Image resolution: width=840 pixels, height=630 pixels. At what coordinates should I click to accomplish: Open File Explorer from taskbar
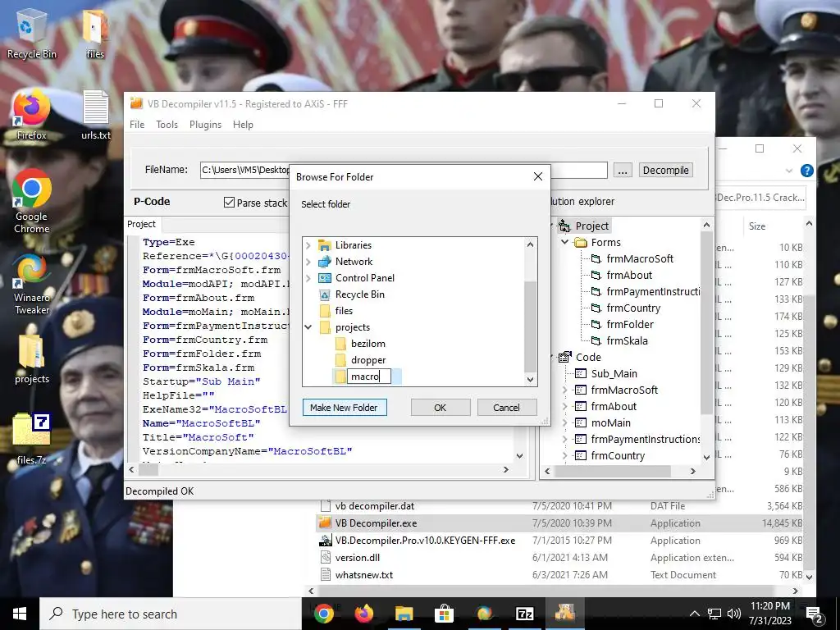tap(404, 614)
